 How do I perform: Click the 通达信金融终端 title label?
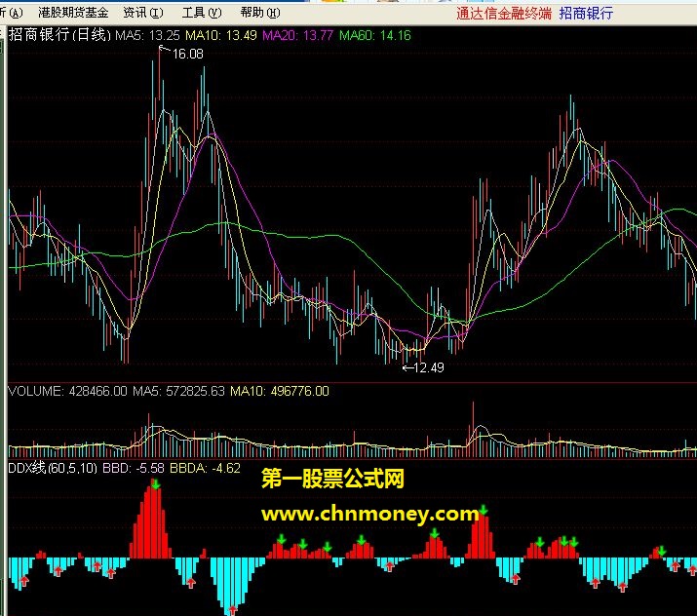(504, 14)
